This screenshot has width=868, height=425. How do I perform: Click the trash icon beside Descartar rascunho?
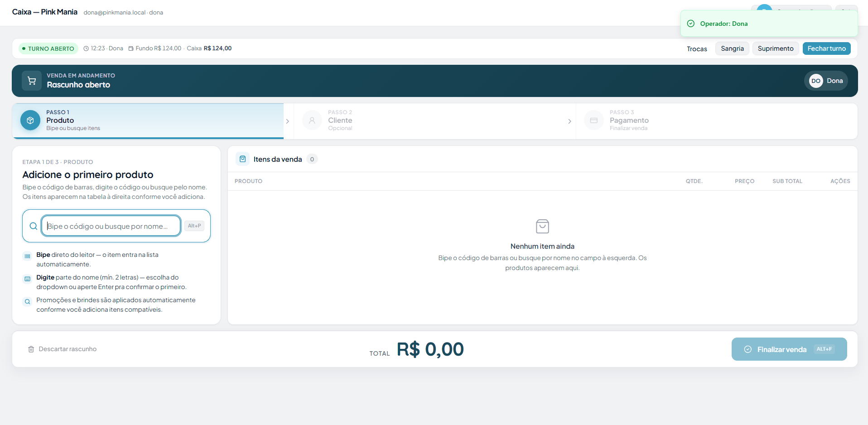(31, 349)
